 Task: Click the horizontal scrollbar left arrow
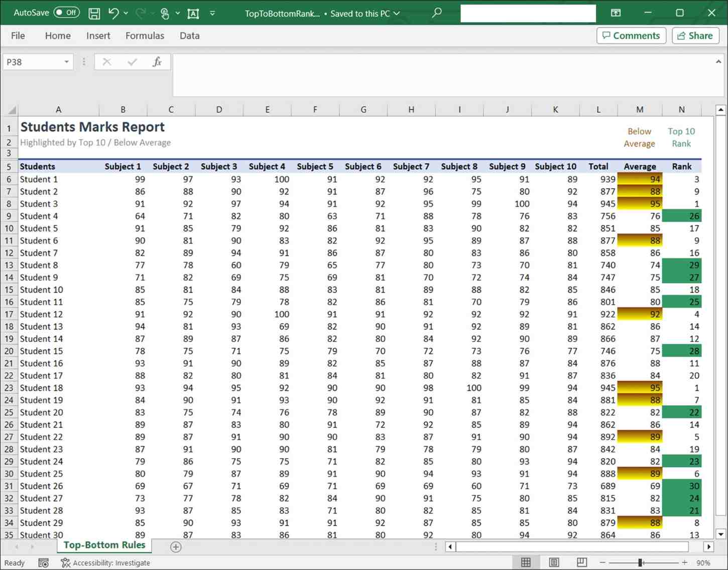coord(450,546)
